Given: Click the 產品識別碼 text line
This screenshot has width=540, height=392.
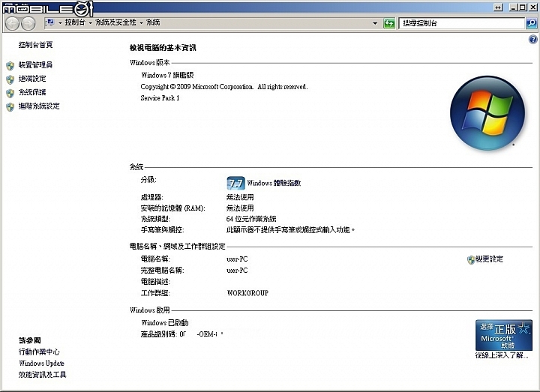Looking at the screenshot, I should point(181,334).
